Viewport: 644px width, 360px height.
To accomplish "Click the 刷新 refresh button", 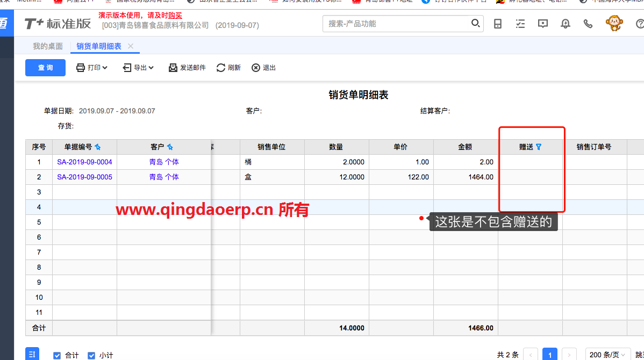I will (x=228, y=68).
